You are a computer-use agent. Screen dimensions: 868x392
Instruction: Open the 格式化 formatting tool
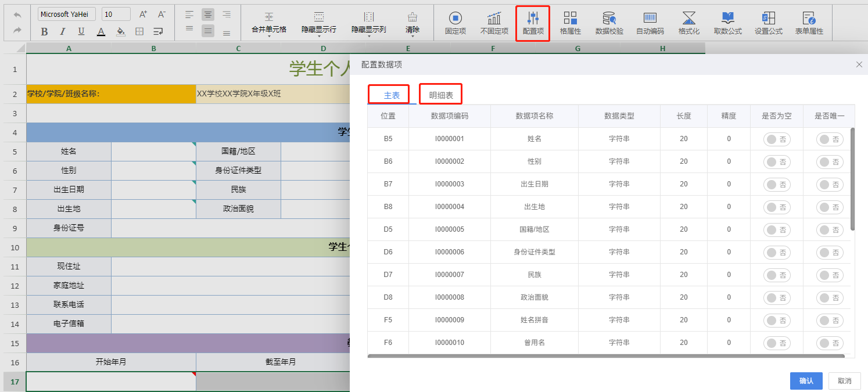pyautogui.click(x=689, y=23)
